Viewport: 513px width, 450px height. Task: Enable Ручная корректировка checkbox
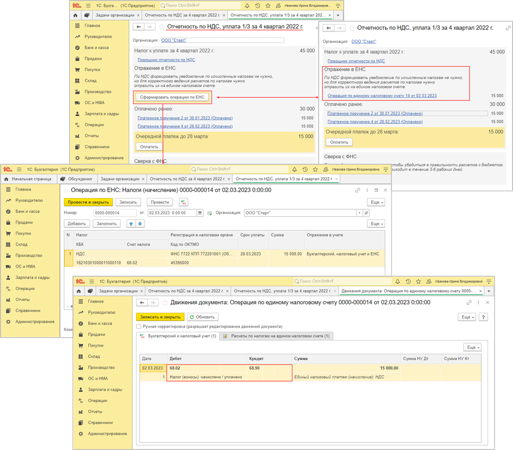[139, 326]
